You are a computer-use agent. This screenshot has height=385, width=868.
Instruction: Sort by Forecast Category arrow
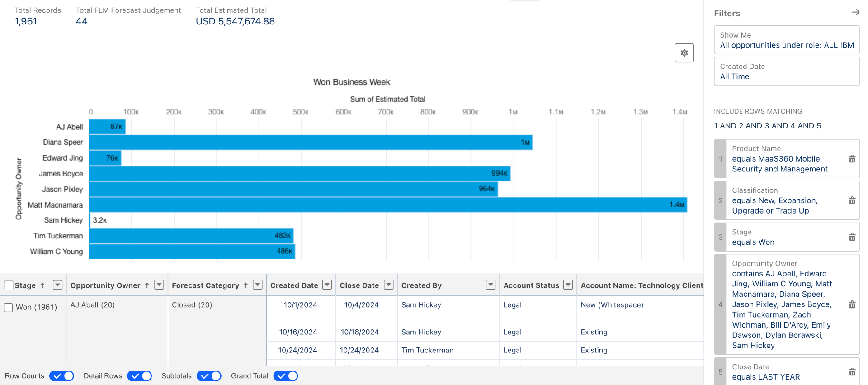tap(245, 285)
